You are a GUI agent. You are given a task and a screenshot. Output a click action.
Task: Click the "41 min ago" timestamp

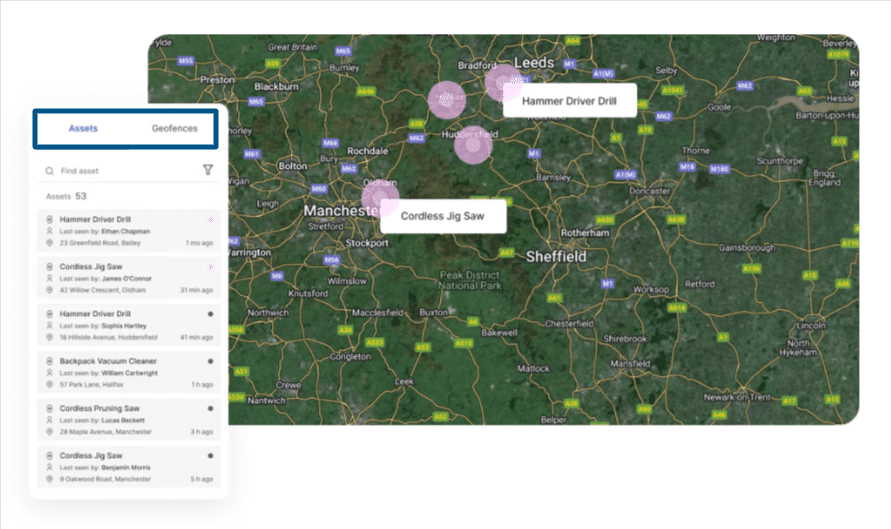point(197,337)
